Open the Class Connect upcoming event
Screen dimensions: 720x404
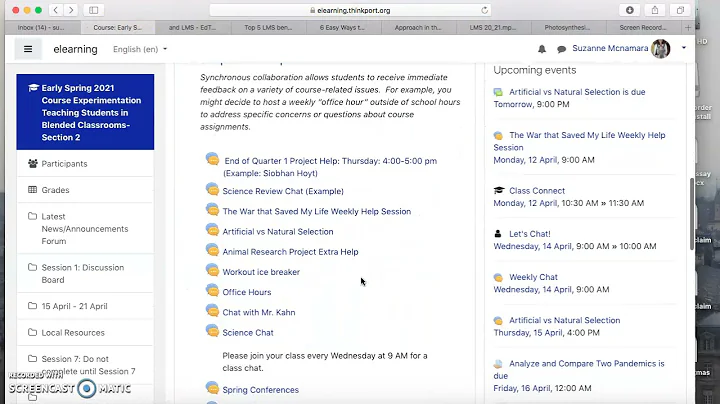(x=537, y=191)
